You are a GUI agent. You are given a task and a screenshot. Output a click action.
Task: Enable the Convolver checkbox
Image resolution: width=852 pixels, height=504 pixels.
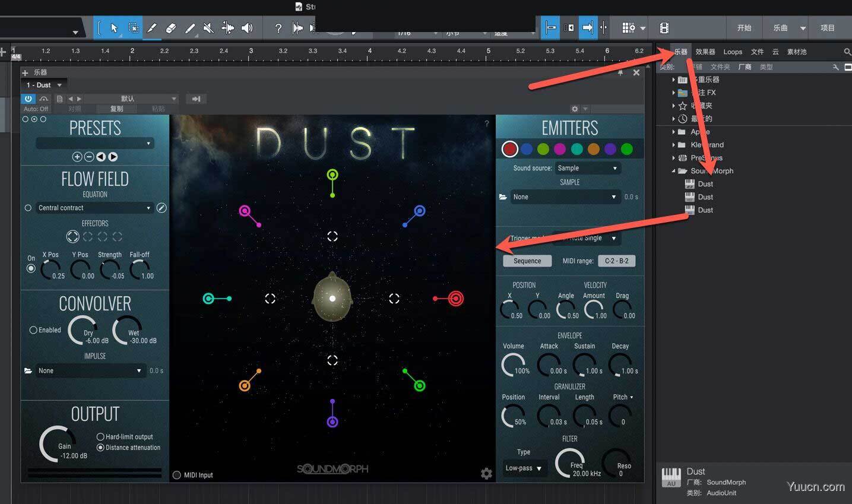click(33, 330)
